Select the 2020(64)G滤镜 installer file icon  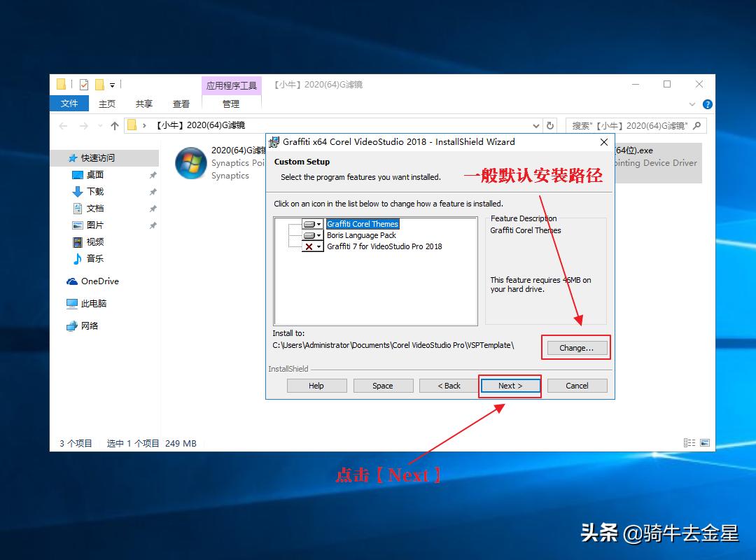pos(190,163)
